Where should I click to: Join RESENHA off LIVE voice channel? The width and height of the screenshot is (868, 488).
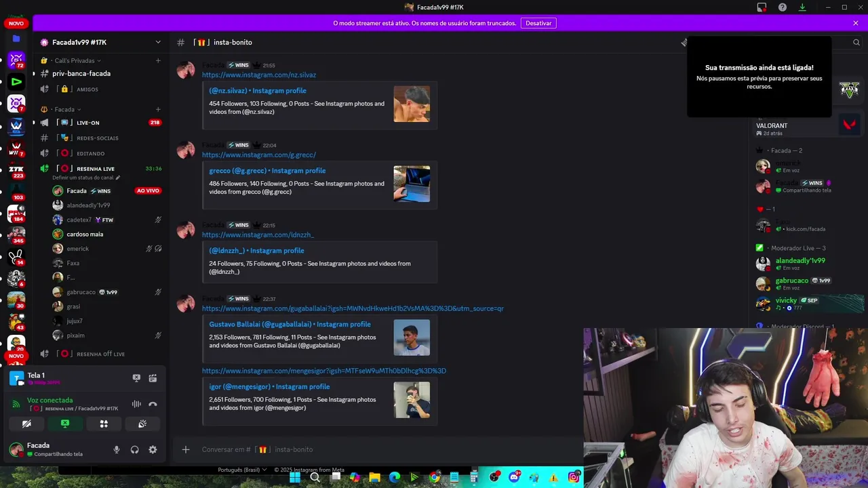click(x=100, y=354)
